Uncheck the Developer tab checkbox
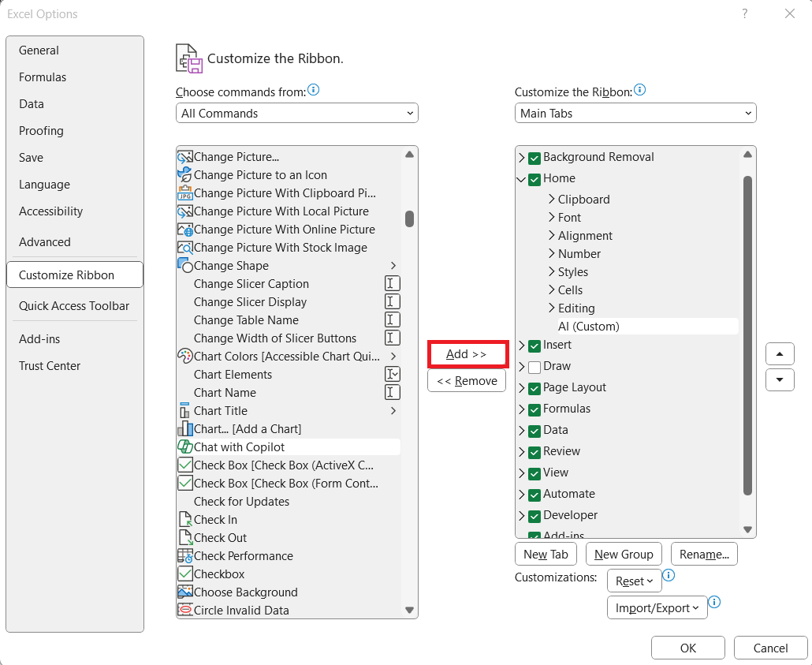The height and width of the screenshot is (665, 812). coord(535,516)
